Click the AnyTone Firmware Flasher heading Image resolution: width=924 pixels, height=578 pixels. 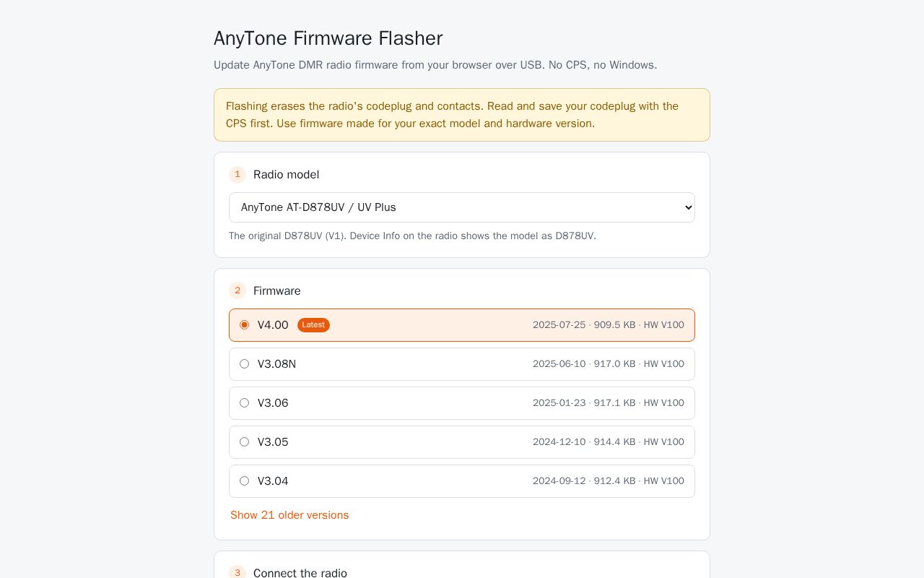click(328, 38)
